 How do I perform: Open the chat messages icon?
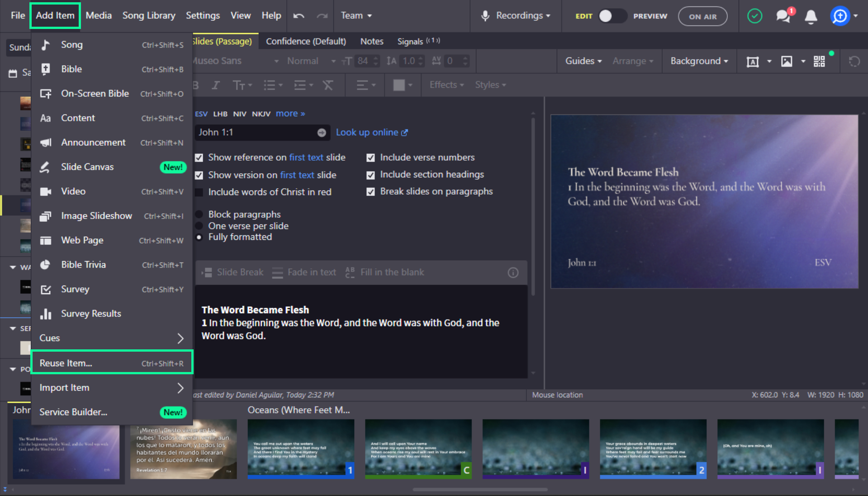coord(783,16)
